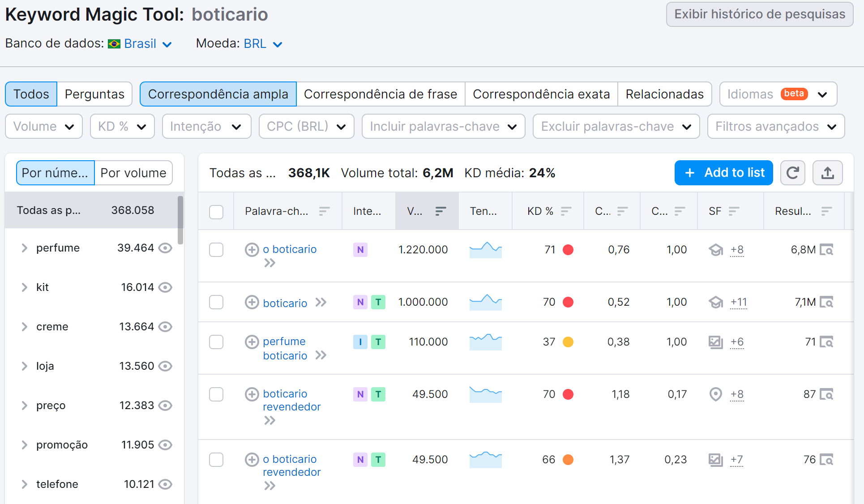
Task: Add 'o boticario' keyword via plus icon
Action: point(252,250)
